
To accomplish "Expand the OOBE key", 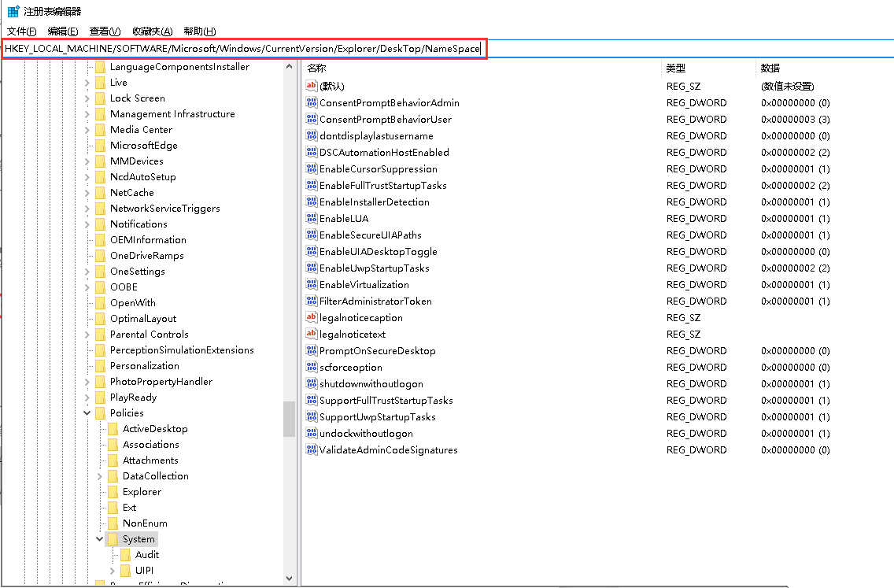I will pyautogui.click(x=87, y=287).
